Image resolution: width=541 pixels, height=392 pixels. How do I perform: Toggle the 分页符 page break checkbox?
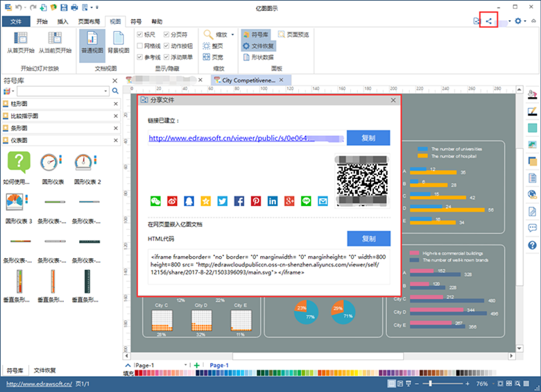coord(166,34)
